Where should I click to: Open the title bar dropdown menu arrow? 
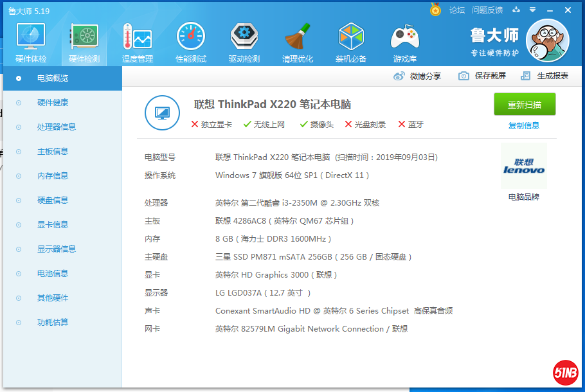[532, 10]
